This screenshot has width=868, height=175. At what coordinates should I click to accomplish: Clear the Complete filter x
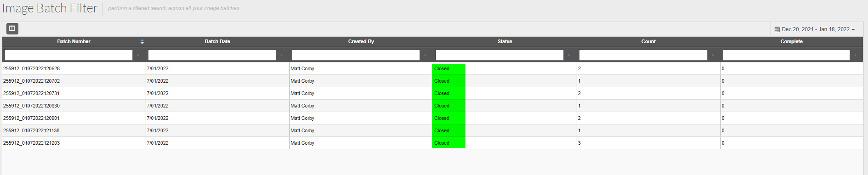tap(855, 55)
